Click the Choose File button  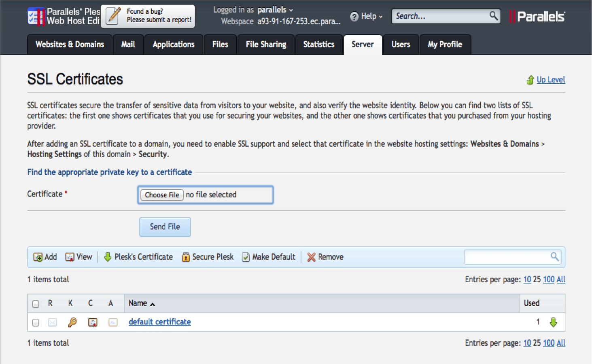click(x=162, y=195)
